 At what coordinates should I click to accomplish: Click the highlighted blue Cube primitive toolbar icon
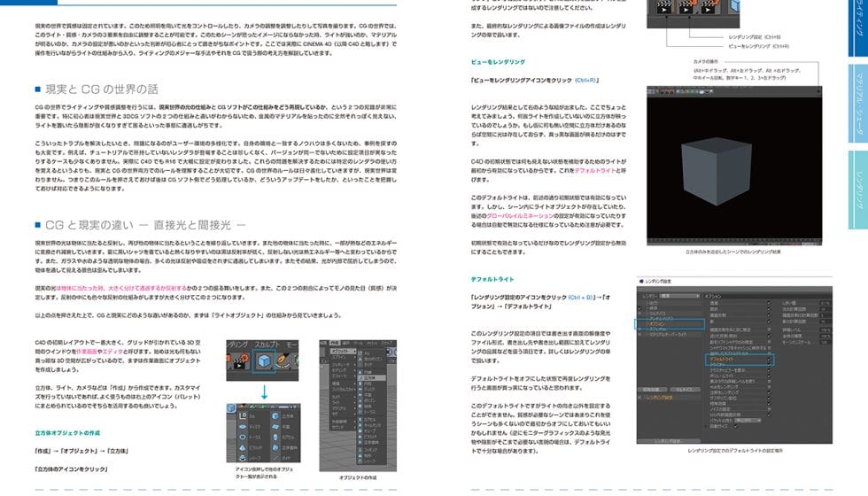pos(264,362)
